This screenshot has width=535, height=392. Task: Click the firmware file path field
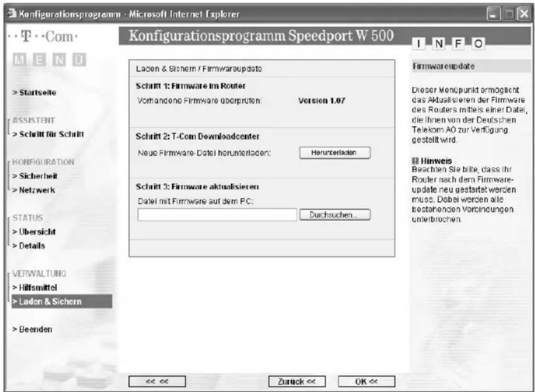pyautogui.click(x=217, y=215)
